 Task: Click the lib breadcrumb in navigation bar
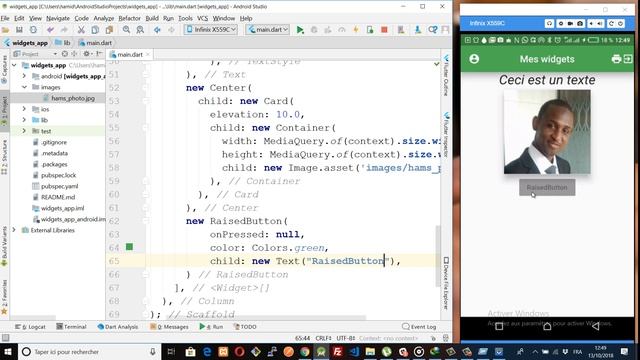coord(64,42)
